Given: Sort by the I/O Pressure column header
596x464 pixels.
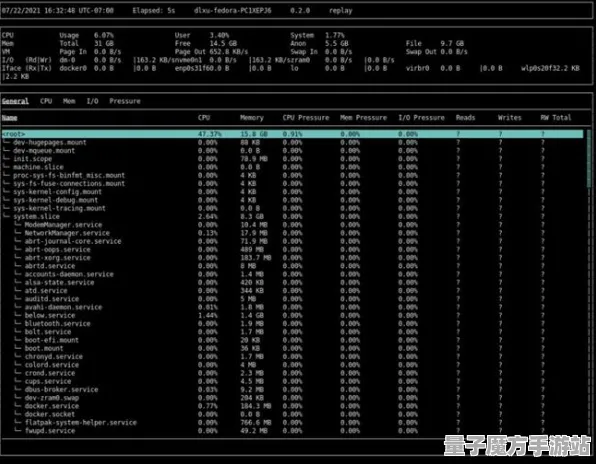Looking at the screenshot, I should (421, 118).
